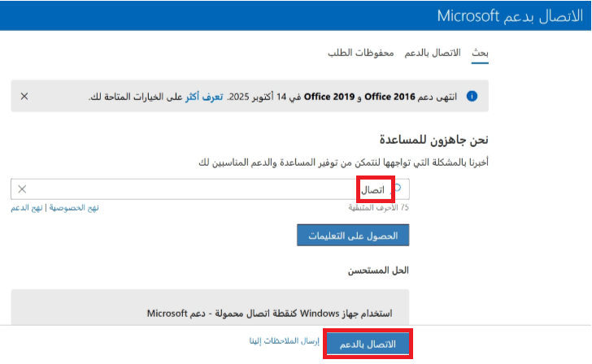Switch to the بحث tab
Viewport: 592px width, 364px height.
click(x=480, y=53)
